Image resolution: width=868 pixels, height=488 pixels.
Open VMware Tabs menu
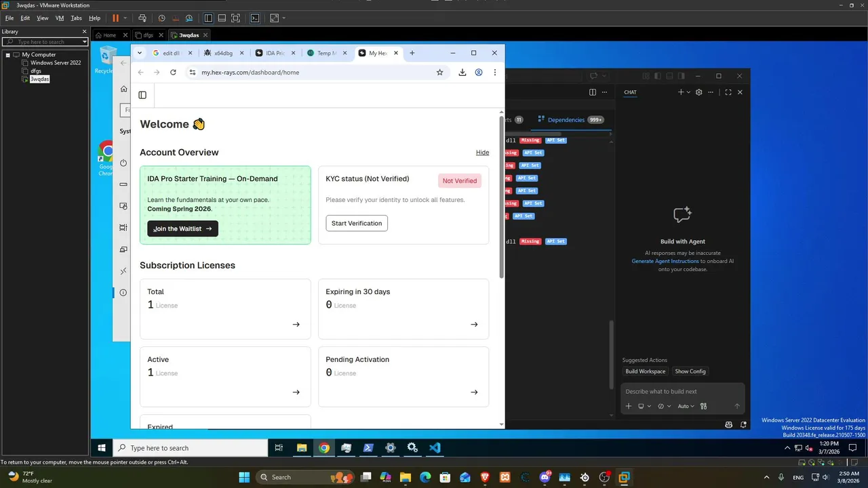click(77, 18)
